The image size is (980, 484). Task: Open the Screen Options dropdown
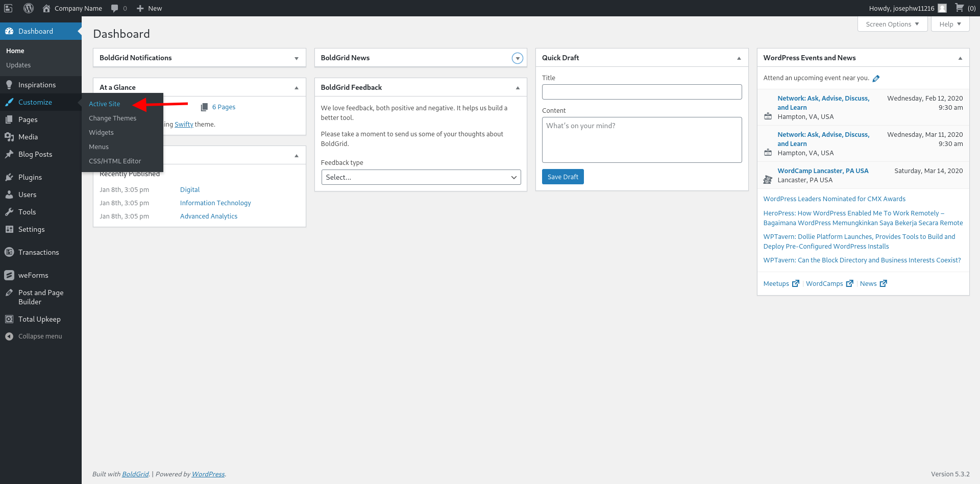click(x=892, y=23)
